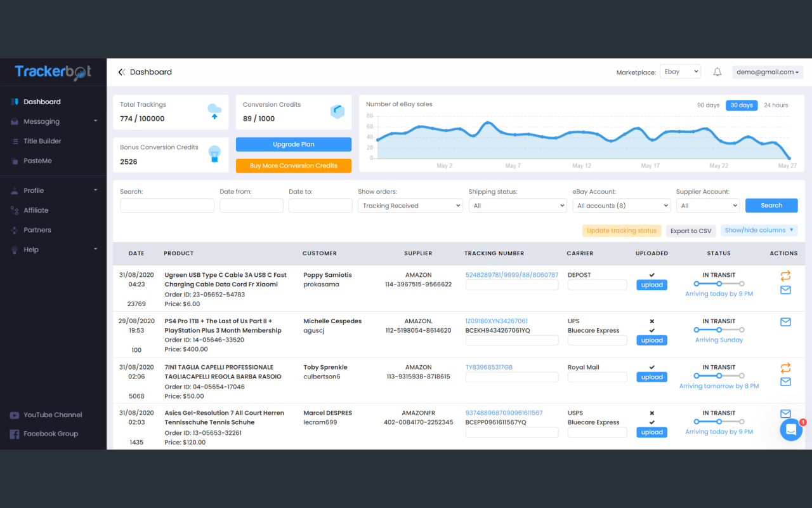This screenshot has height=508, width=812.
Task: Click Conversion Credits box icon
Action: coord(337,112)
